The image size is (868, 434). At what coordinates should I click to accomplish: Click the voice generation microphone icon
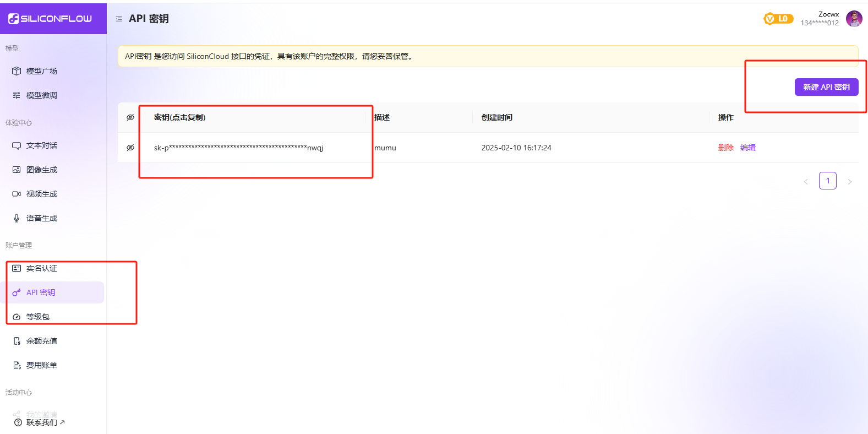(x=17, y=218)
